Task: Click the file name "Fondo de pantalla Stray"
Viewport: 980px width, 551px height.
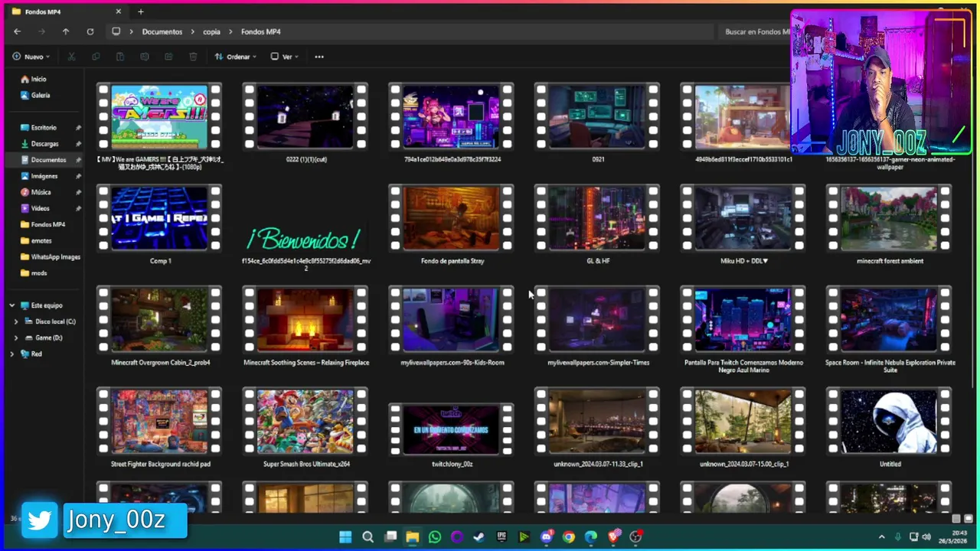Action: click(452, 261)
